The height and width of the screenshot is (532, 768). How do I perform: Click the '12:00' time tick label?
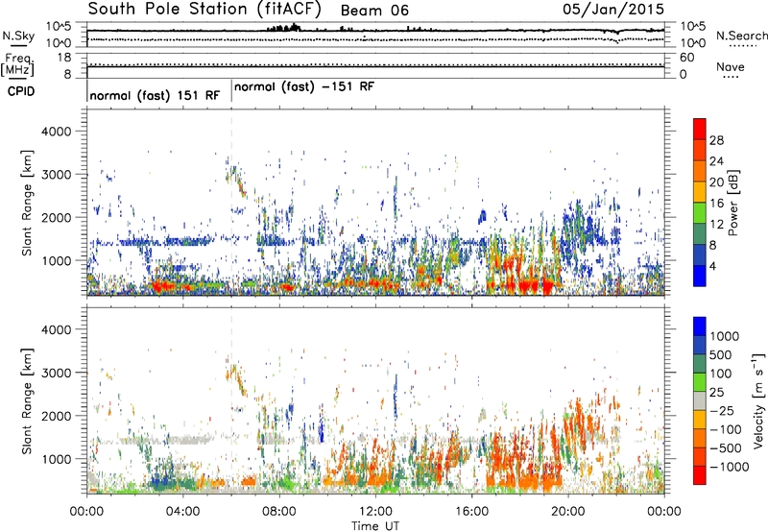coord(375,512)
